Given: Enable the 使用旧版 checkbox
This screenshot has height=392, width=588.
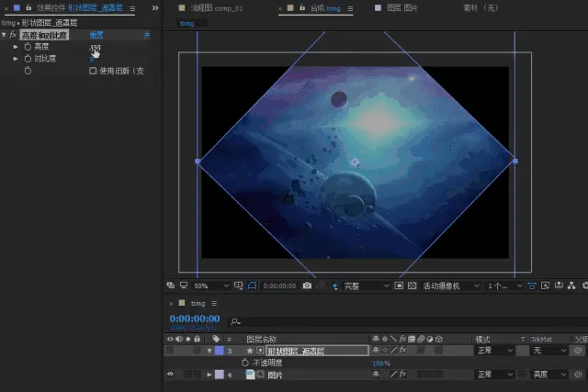Looking at the screenshot, I should (93, 71).
